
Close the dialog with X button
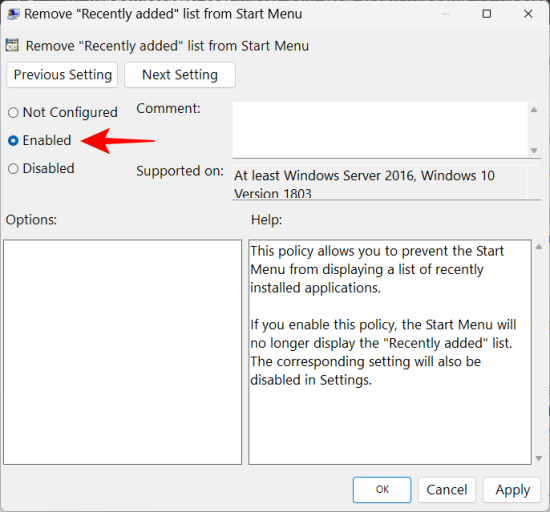pyautogui.click(x=528, y=14)
